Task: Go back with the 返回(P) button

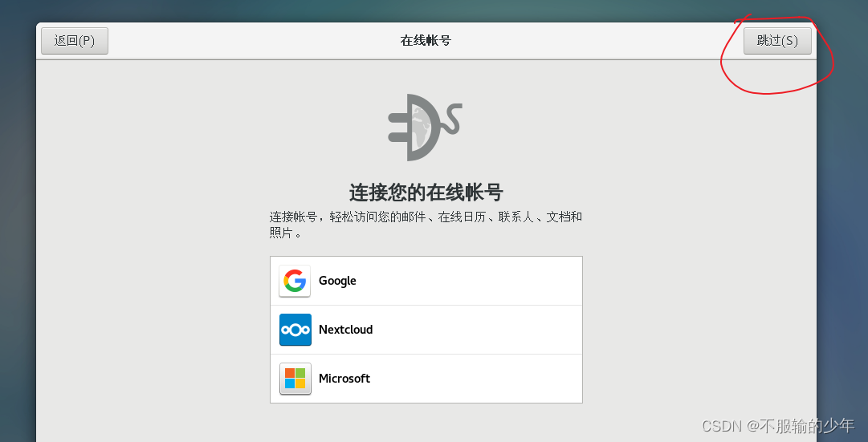Action: pyautogui.click(x=75, y=41)
